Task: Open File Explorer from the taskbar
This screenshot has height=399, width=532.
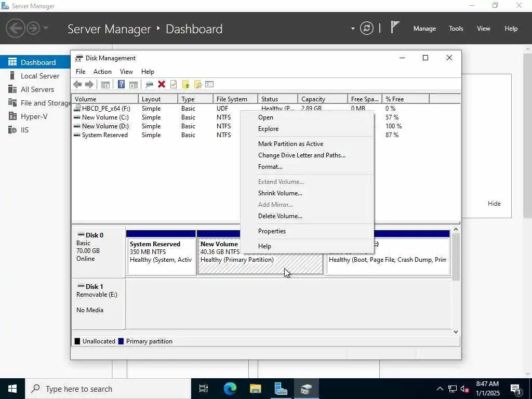Action: click(x=255, y=389)
